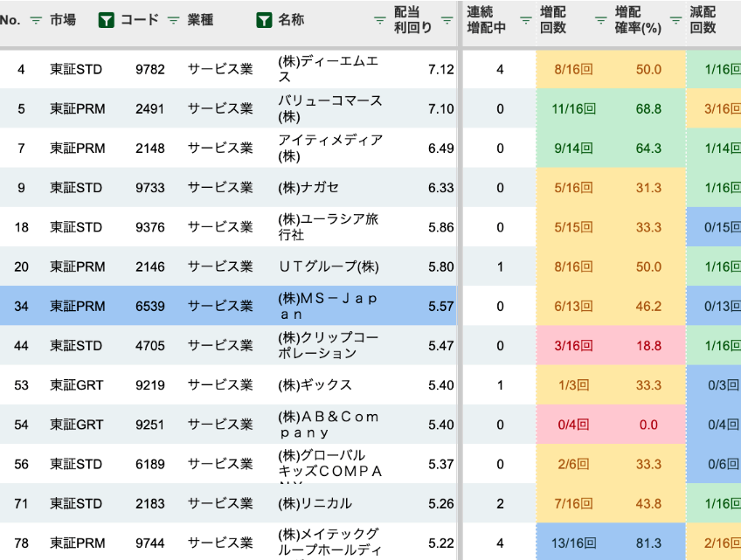Viewport: 741px width, 560px height.
Task: Open the 連続増配中 column filter
Action: pos(525,20)
